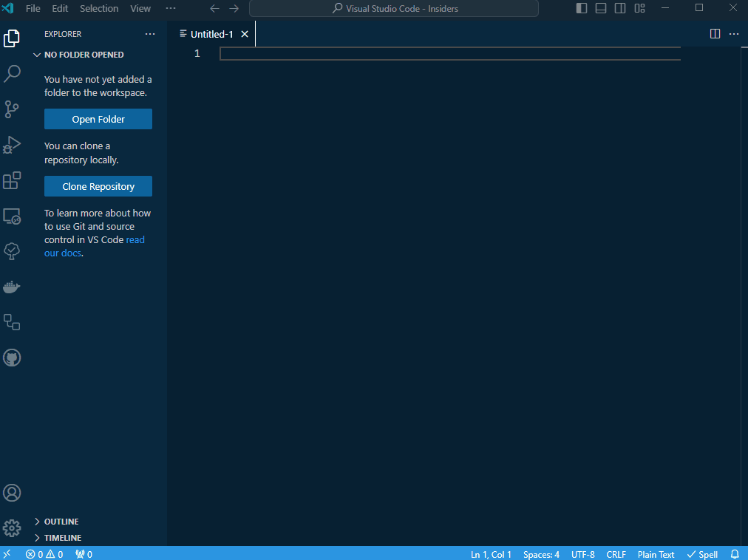Open the tree-shaped icon in activity bar
Image resolution: width=748 pixels, height=560 pixels.
tap(11, 251)
